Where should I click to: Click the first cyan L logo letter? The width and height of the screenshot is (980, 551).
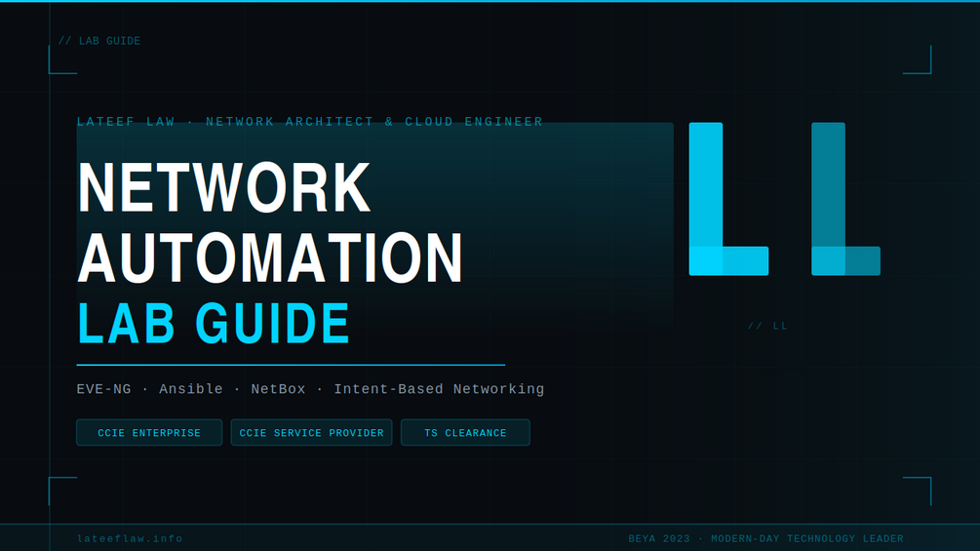pyautogui.click(x=728, y=199)
